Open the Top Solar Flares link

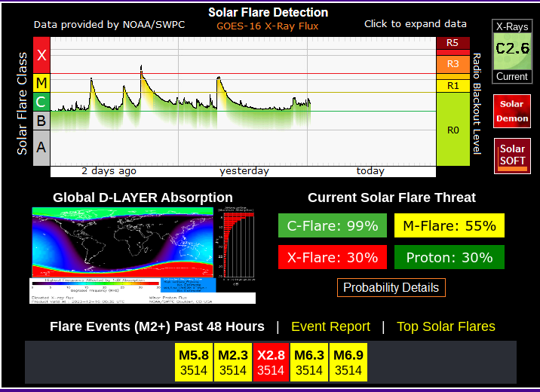tap(446, 326)
